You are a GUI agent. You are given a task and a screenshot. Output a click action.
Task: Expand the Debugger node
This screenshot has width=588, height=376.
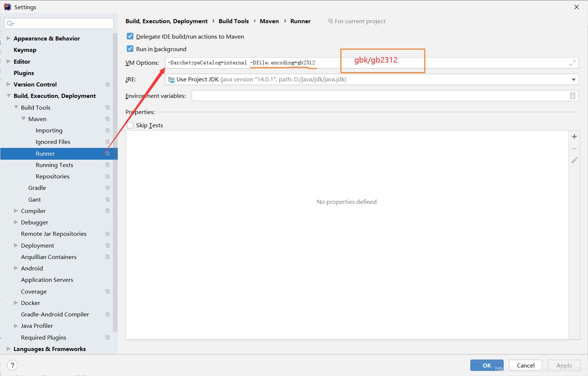(x=16, y=222)
